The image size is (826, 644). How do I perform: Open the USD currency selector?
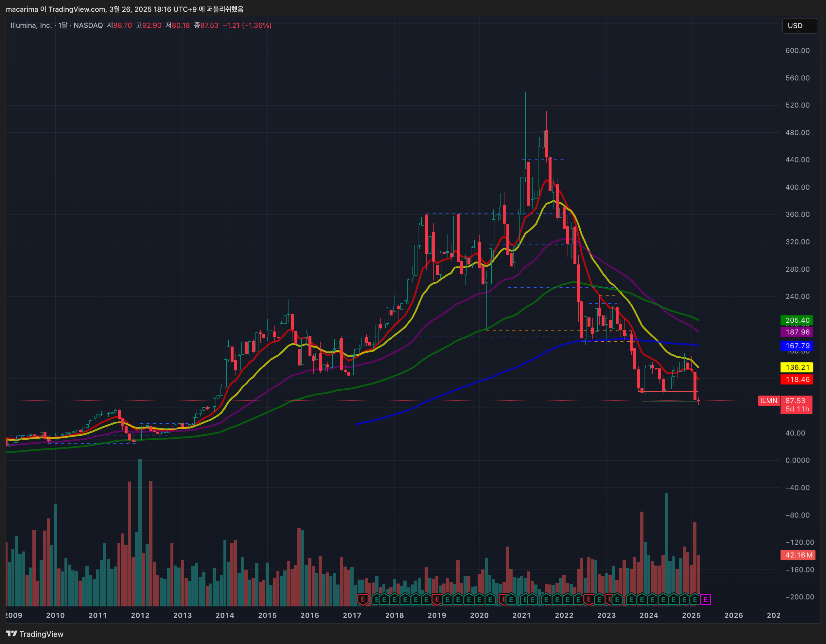pyautogui.click(x=799, y=26)
